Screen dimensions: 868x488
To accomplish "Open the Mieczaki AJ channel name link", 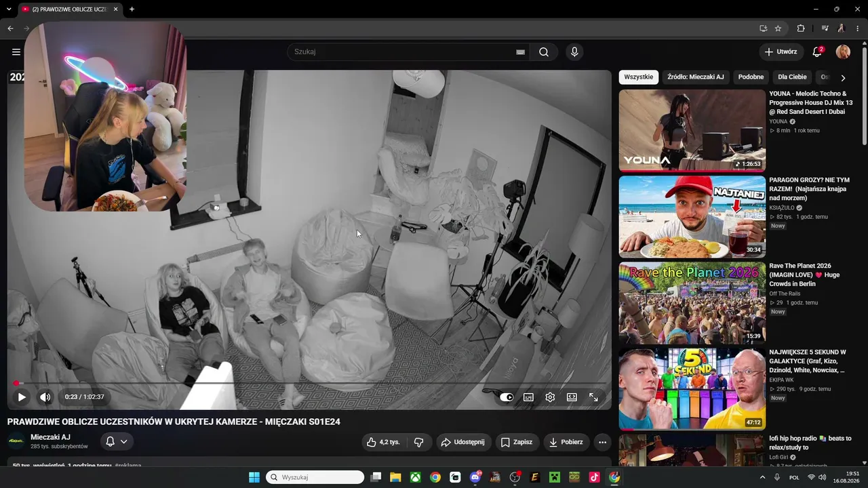I will click(x=50, y=437).
